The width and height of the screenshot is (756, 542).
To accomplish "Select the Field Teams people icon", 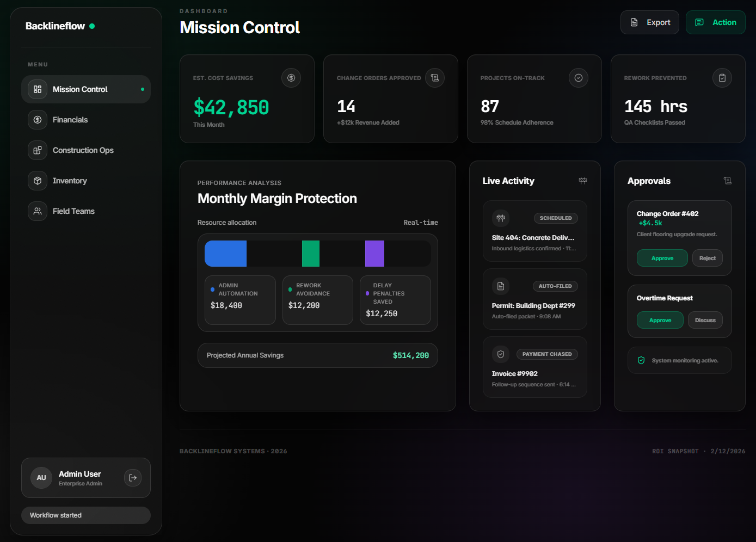I will click(x=37, y=211).
